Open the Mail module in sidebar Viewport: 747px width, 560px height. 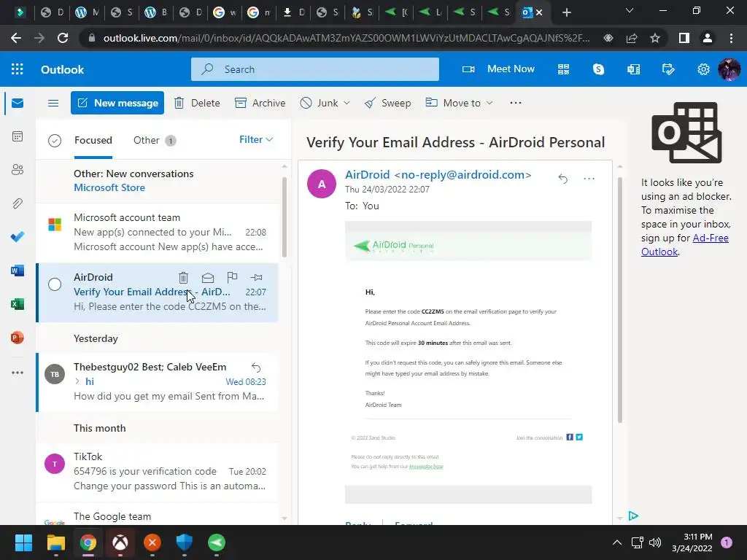pyautogui.click(x=18, y=103)
